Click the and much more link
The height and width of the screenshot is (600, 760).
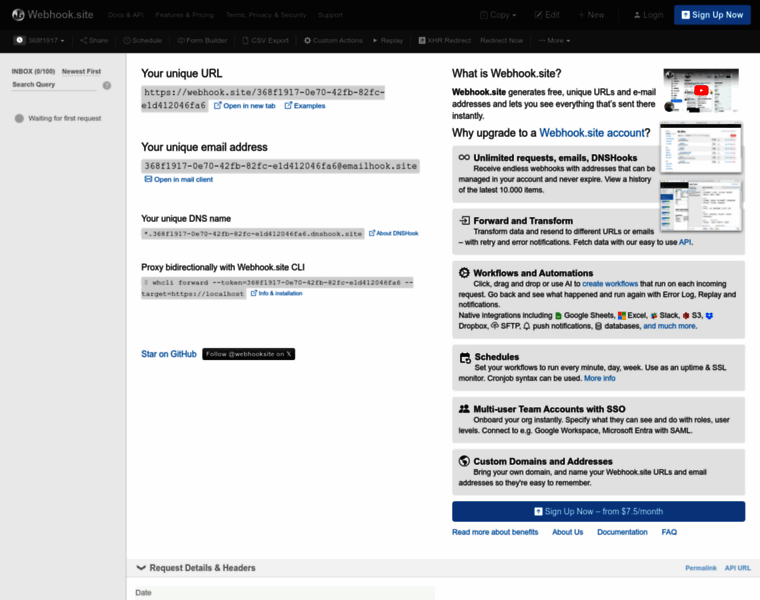669,326
